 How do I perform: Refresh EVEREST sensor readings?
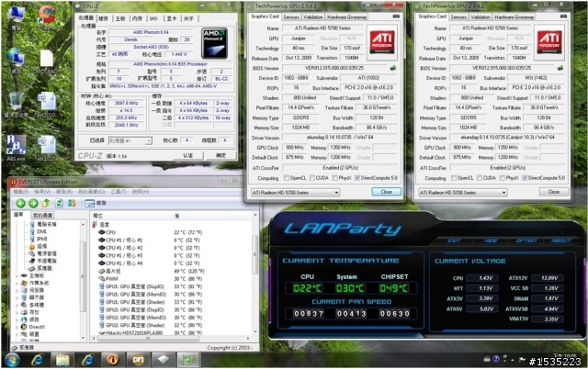point(59,203)
